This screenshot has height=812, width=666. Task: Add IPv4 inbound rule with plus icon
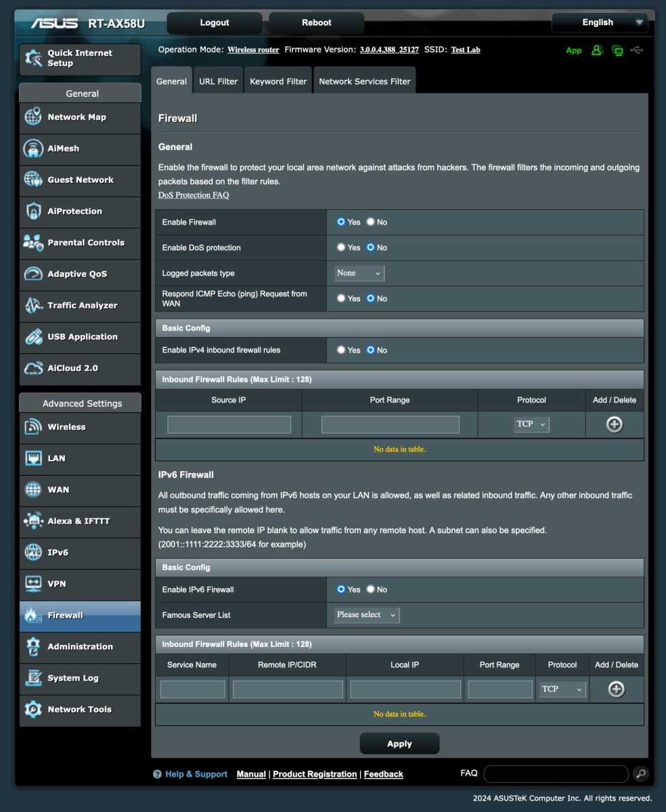[x=615, y=424]
